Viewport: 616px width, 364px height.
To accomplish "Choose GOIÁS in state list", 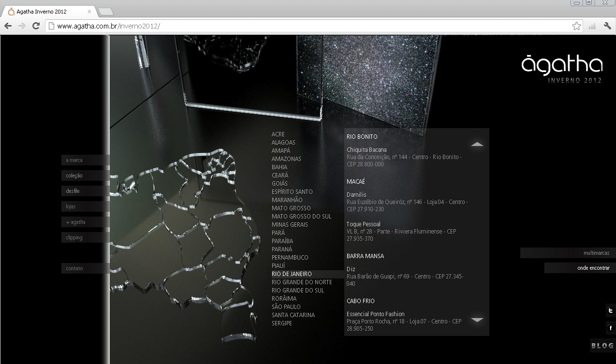I will (279, 184).
